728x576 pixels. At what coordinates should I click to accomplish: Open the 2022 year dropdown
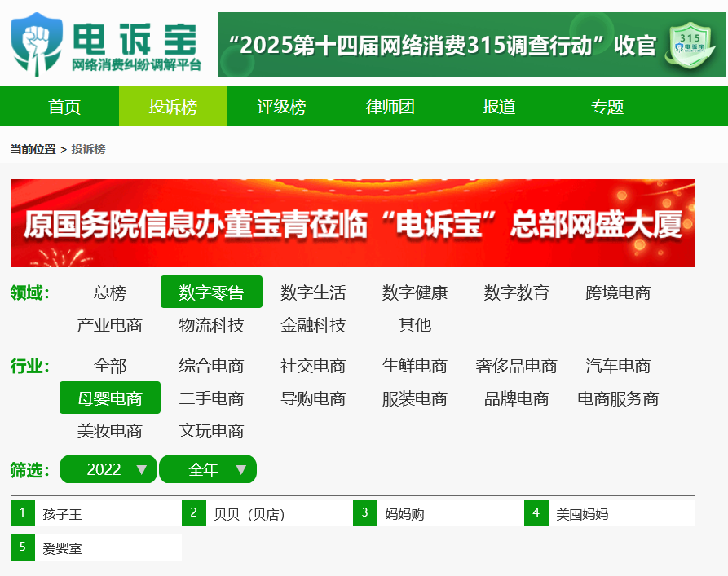coord(108,469)
